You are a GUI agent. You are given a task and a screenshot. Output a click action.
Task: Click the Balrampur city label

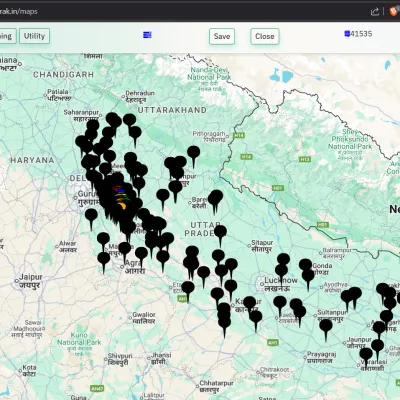(337, 253)
